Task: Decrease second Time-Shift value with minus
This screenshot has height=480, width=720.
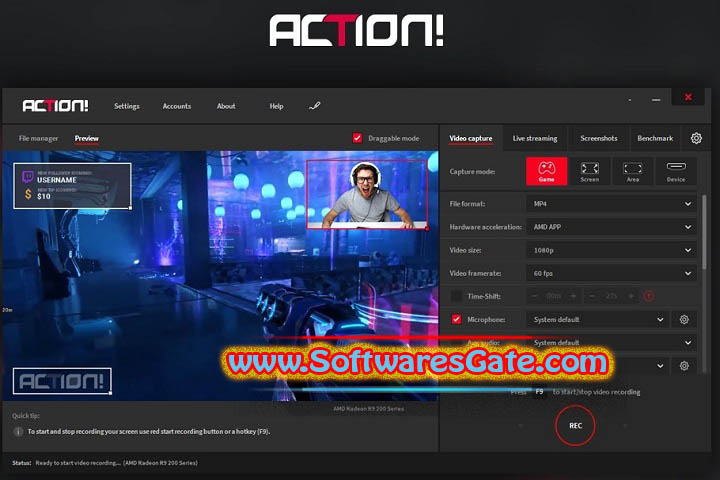Action: click(x=592, y=297)
